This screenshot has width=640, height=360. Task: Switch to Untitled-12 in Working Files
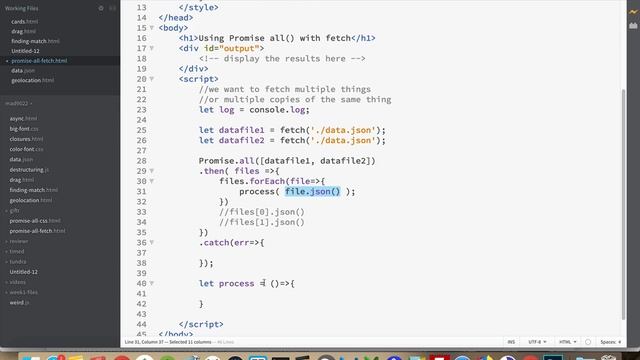point(25,51)
